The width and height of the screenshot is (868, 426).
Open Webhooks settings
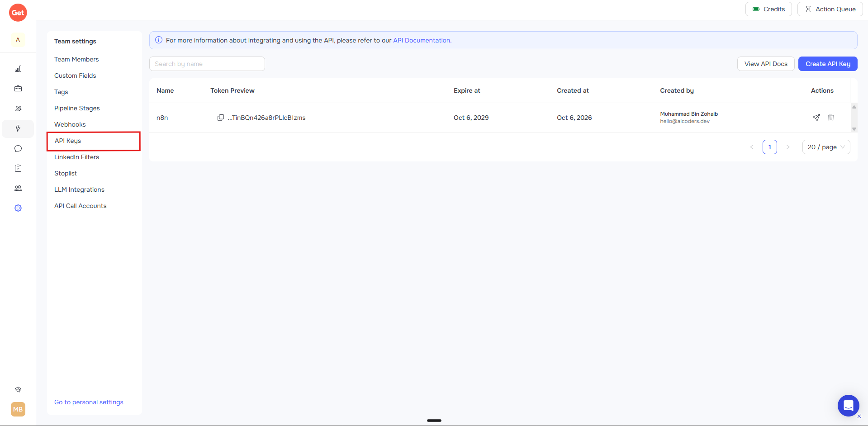(x=70, y=124)
